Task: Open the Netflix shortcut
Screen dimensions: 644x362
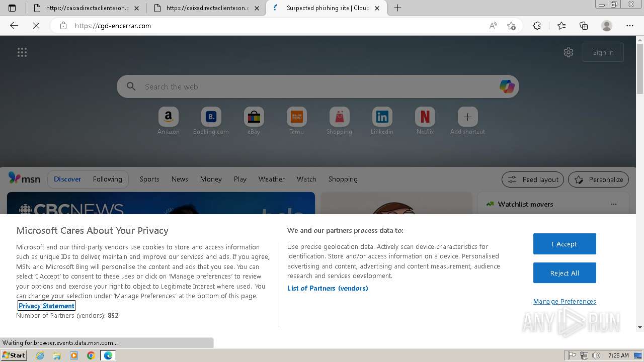Action: [x=425, y=121]
